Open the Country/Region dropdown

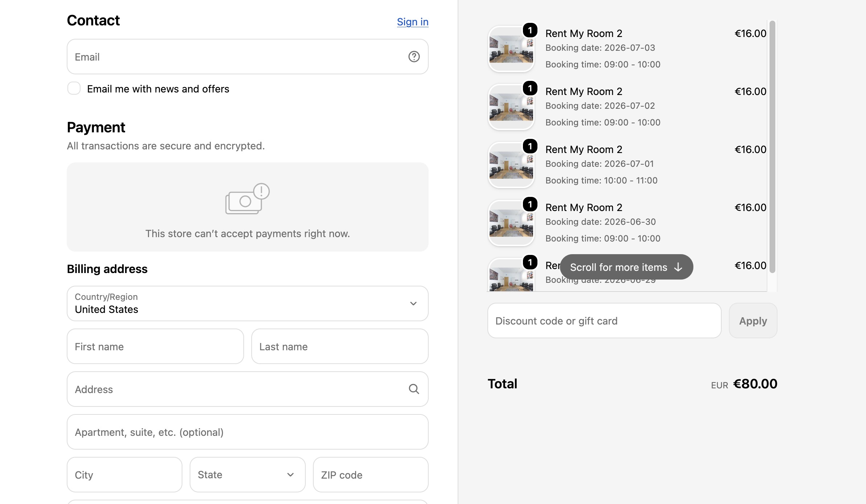(x=247, y=303)
